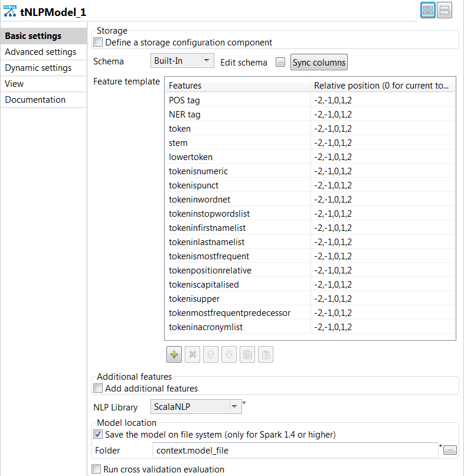The height and width of the screenshot is (476, 464).
Task: Click relative position cell for POS tag
Action: (383, 100)
